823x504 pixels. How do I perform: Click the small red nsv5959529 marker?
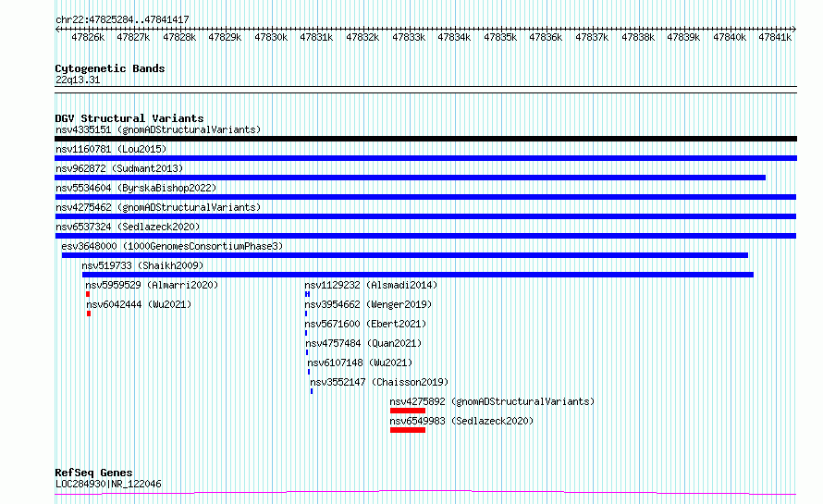tap(88, 294)
